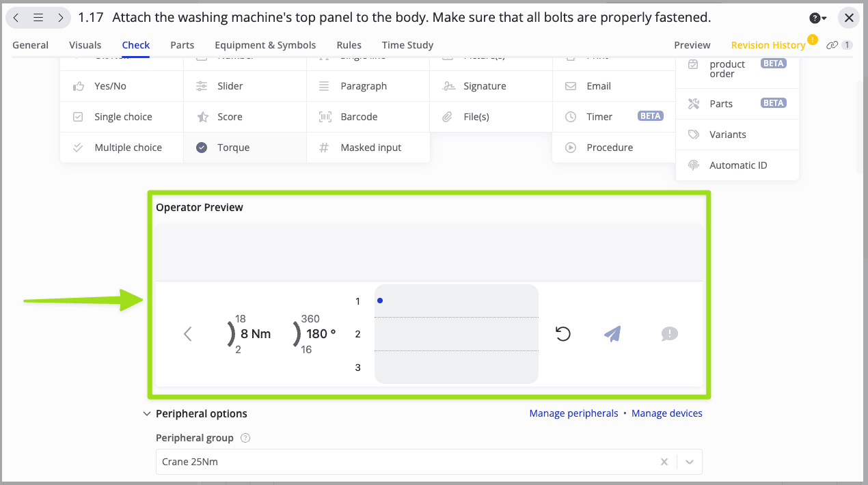Click the Manage devices link
The image size is (868, 485).
666,413
